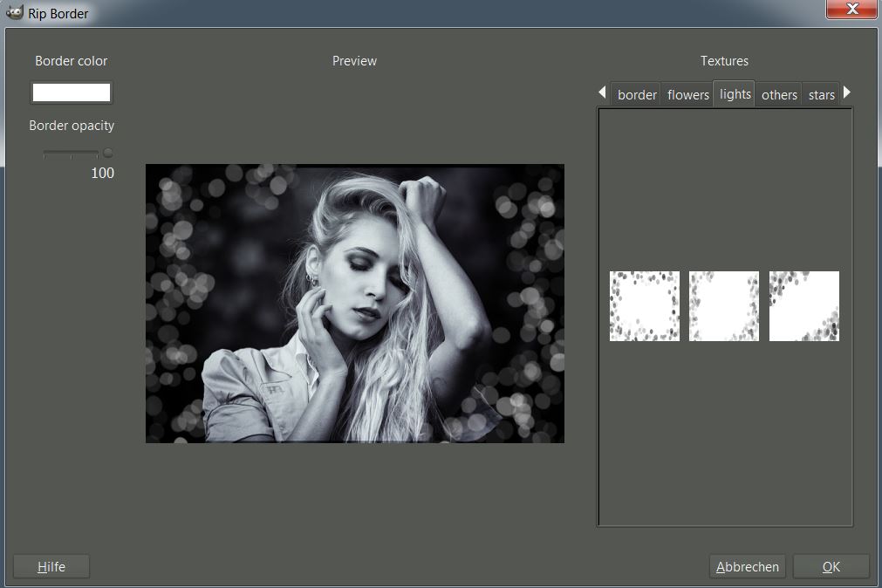Screen dimensions: 882x588
Task: Pick the third lights texture thumbnail
Action: click(804, 306)
